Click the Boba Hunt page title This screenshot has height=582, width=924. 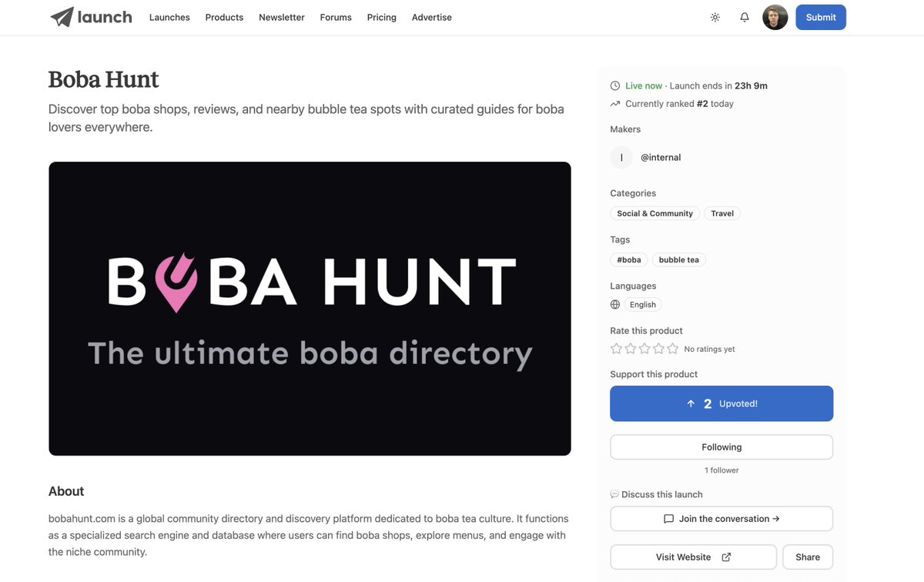[x=103, y=79]
